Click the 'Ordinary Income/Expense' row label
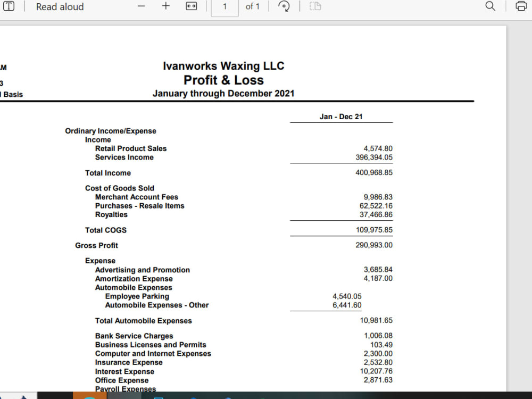The height and width of the screenshot is (399, 532). tap(111, 131)
